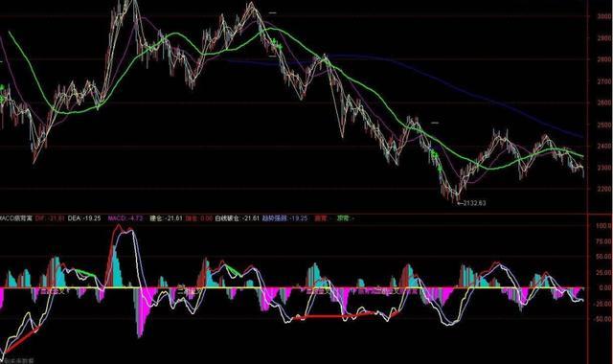Click the 2500 price axis label
The width and height of the screenshot is (613, 364).
(x=604, y=125)
